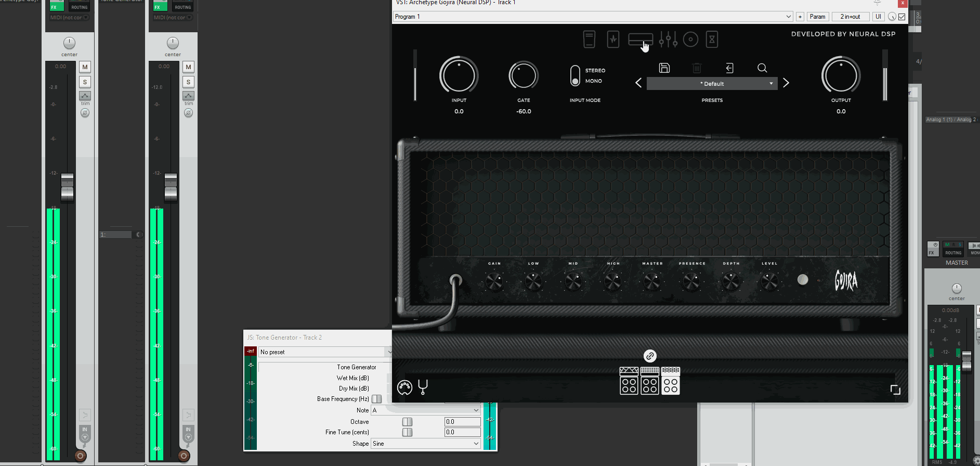Screen dimensions: 980x466
Task: Open the tuner fork icon
Action: (x=423, y=387)
